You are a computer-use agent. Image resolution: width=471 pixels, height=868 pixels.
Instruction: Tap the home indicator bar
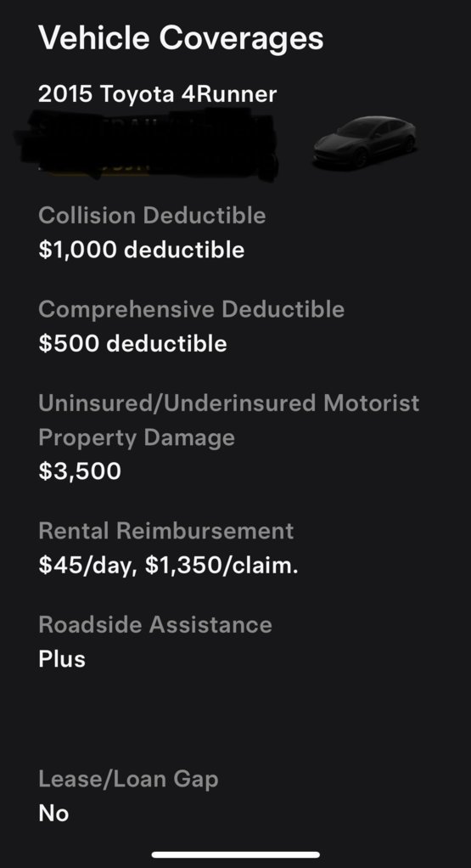[236, 854]
